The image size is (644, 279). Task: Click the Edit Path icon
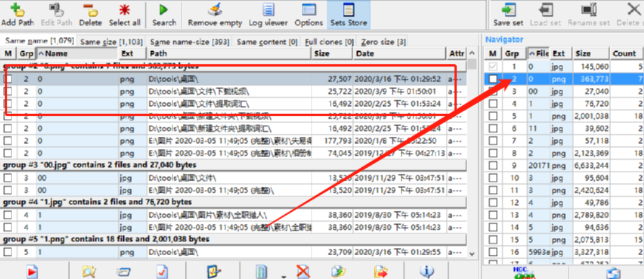(x=56, y=10)
